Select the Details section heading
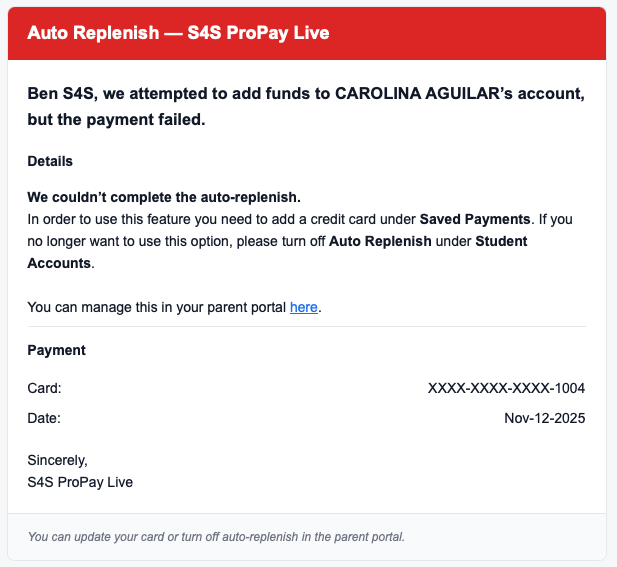 pos(50,161)
